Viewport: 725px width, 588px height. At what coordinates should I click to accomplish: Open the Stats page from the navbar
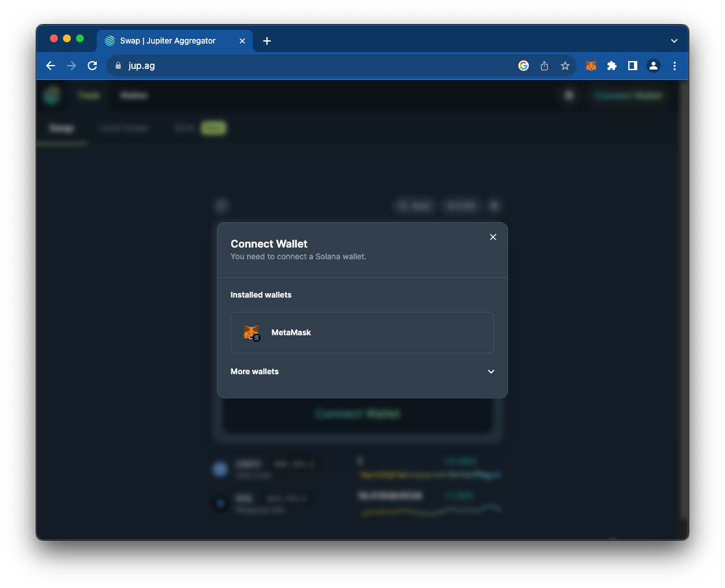134,95
